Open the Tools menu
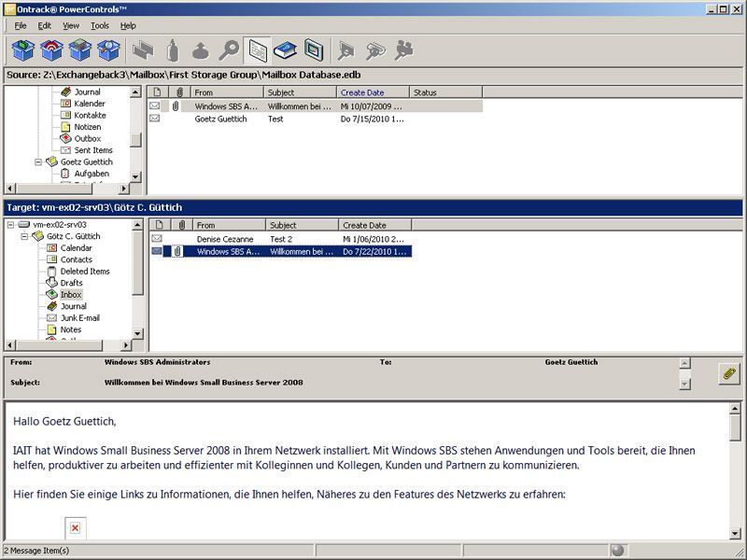This screenshot has width=747, height=560. [x=99, y=26]
